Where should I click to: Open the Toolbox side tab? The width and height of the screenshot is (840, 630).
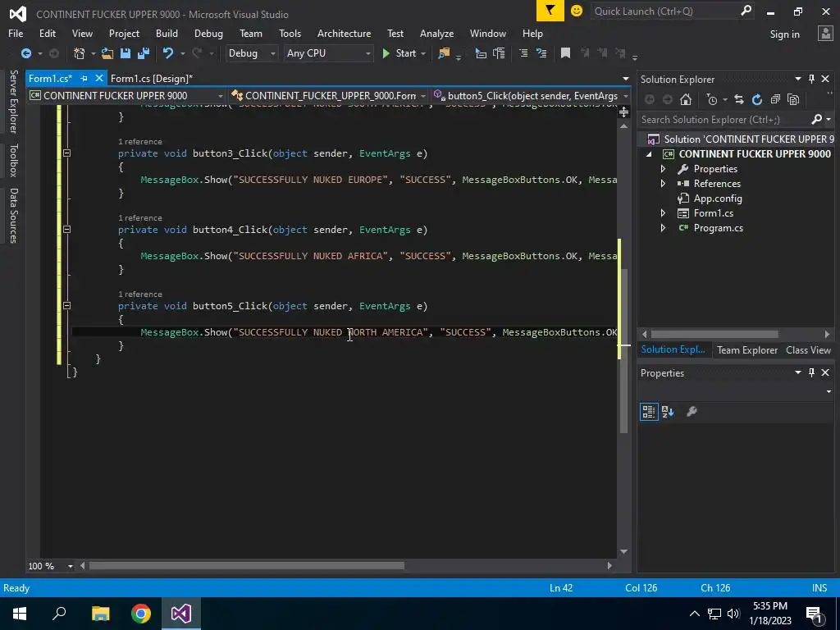[13, 160]
